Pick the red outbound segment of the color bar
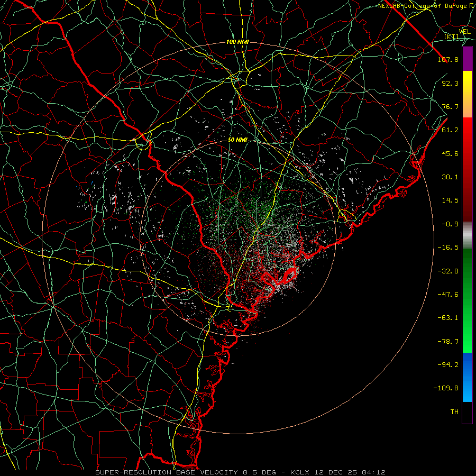Screen dimensions: 476x476 click(467, 169)
